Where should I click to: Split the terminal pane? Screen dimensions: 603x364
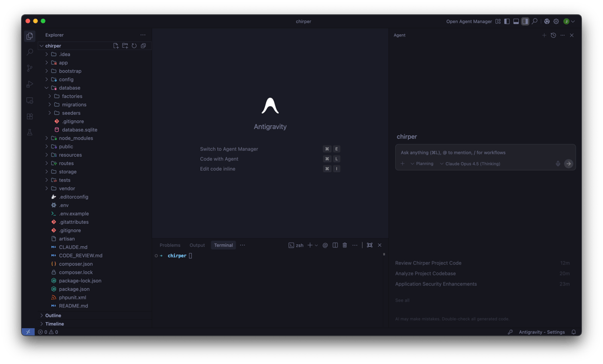point(335,245)
